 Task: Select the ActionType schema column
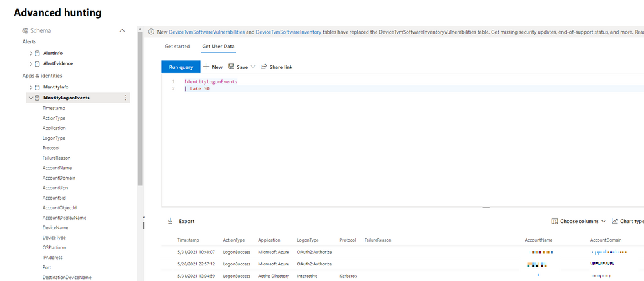[54, 118]
